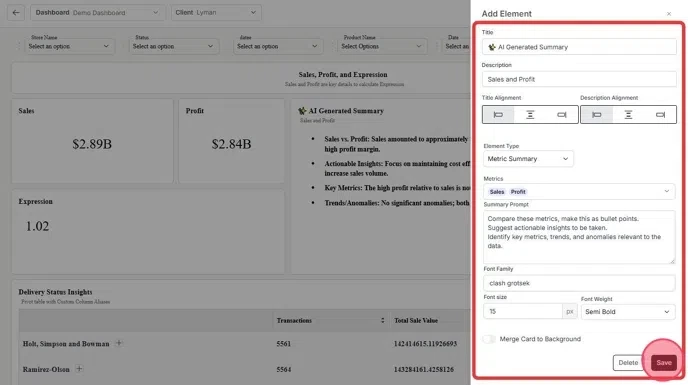Open the Element Type dropdown
Viewport: 688px width, 385px height.
point(528,159)
